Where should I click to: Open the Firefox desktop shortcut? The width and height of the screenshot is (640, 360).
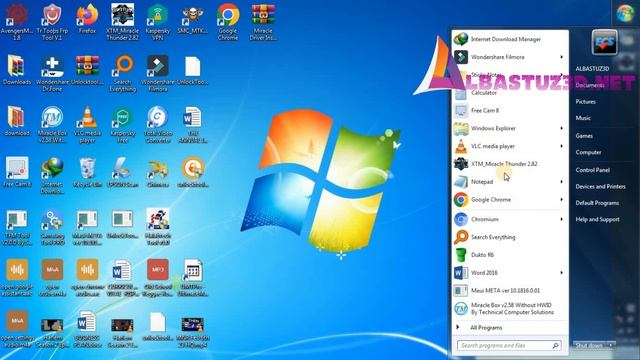[x=87, y=18]
